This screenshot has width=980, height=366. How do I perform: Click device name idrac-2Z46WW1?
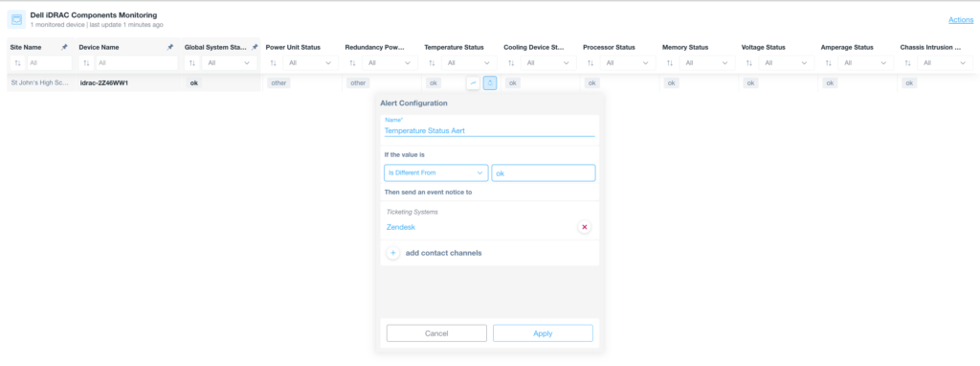click(104, 82)
